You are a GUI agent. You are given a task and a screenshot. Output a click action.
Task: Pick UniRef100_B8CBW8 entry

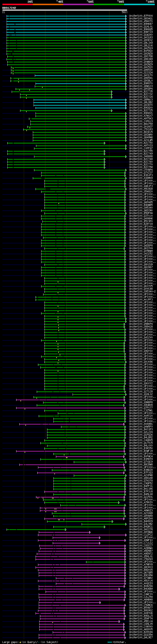[141, 464]
